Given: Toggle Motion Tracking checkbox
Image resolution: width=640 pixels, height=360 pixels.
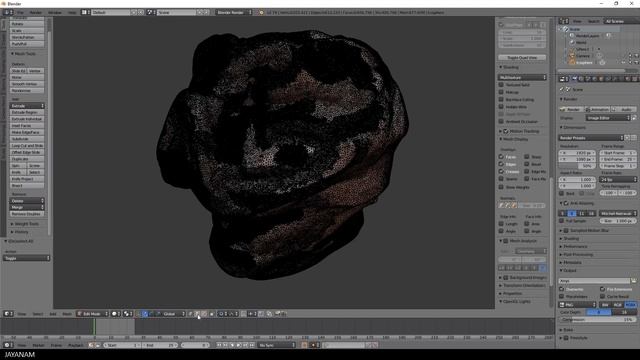Looking at the screenshot, I should 506,131.
